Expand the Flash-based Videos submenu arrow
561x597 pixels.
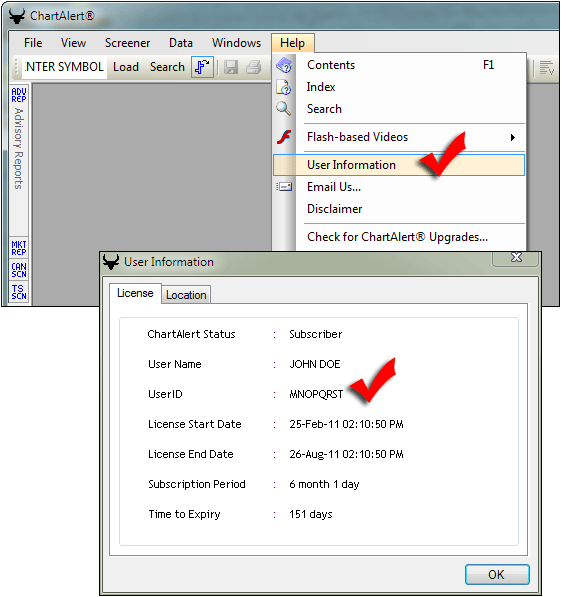tap(513, 137)
